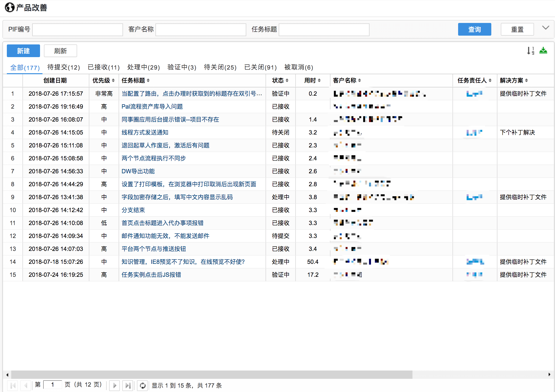Focus the 任务标题 search input

(324, 30)
